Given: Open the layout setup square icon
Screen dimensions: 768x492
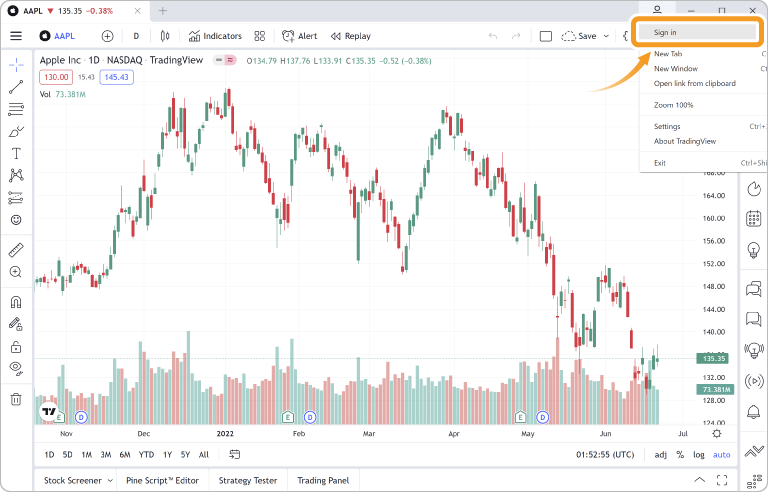Looking at the screenshot, I should [546, 36].
